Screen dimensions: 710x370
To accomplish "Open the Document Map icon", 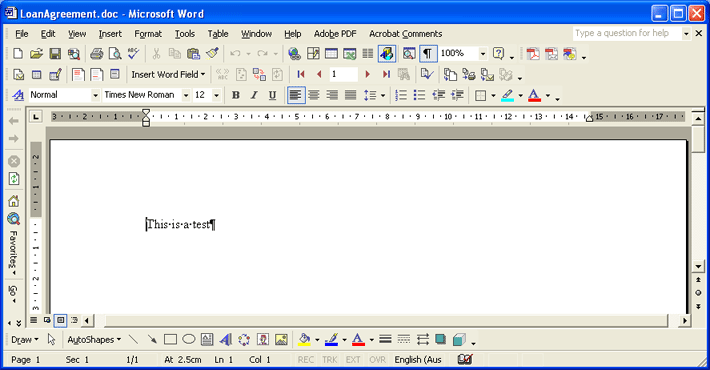I will coord(409,54).
